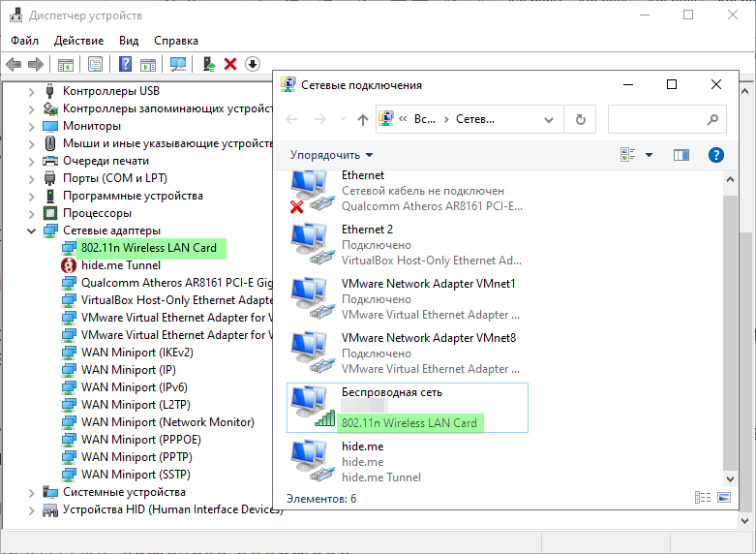Open the Действие menu

[x=78, y=41]
